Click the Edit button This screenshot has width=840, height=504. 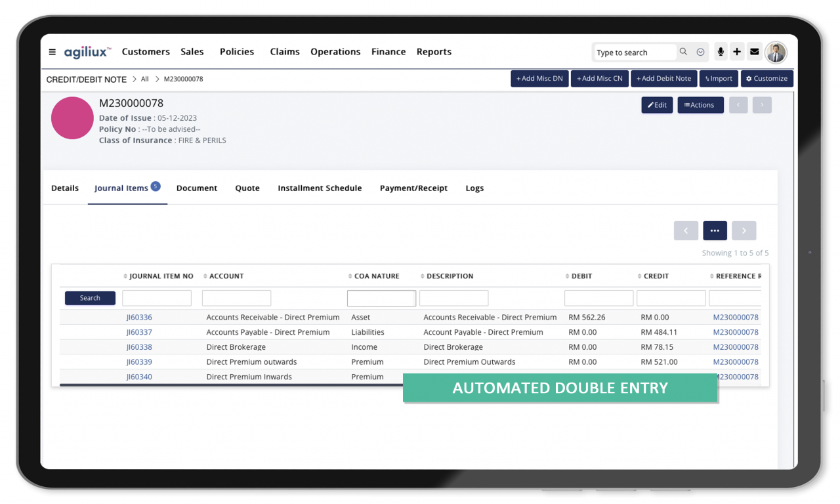coord(657,104)
